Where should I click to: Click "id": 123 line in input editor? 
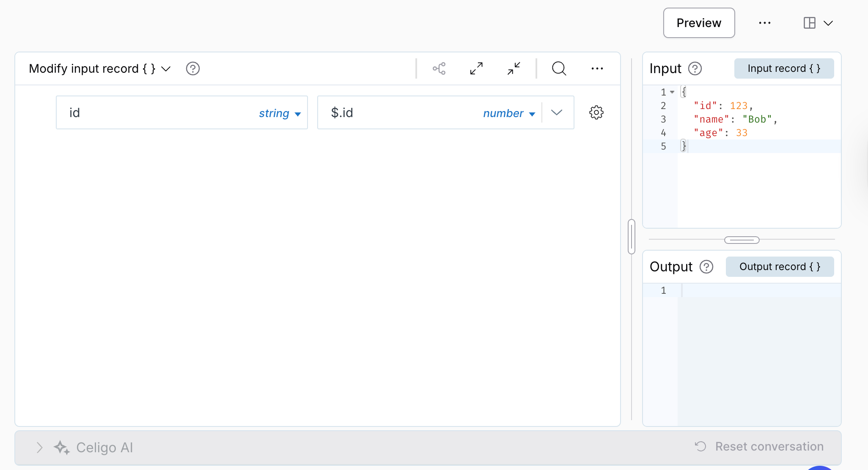point(724,106)
